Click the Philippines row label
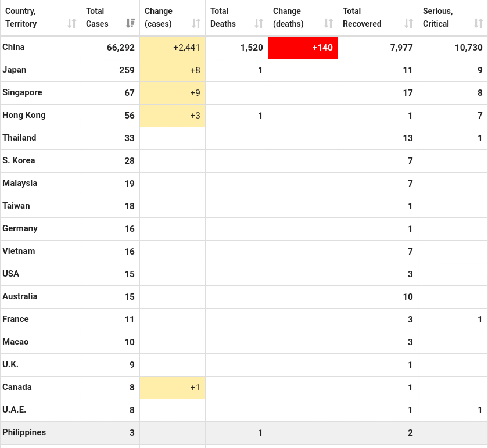Viewport: 488px width, 448px height. [24, 432]
